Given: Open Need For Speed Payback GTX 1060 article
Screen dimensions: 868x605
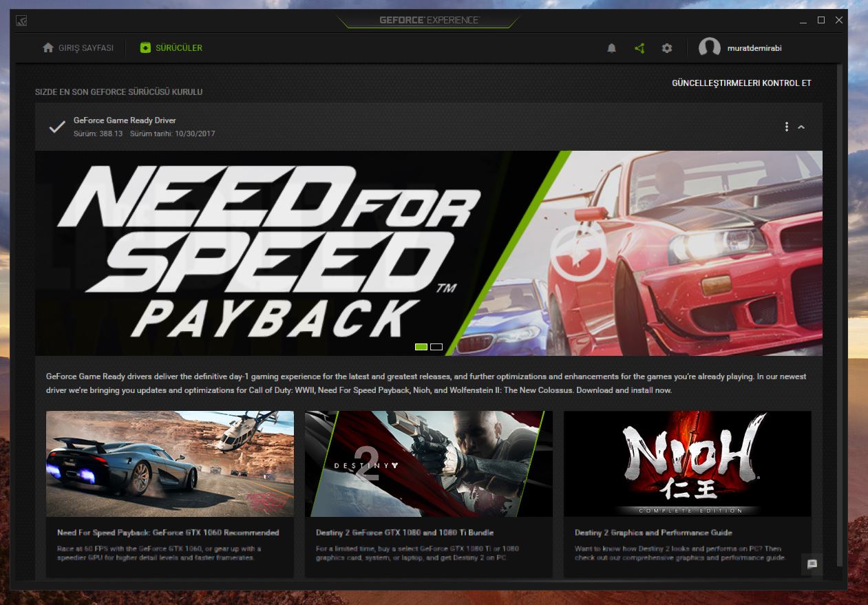Looking at the screenshot, I should coord(168,533).
